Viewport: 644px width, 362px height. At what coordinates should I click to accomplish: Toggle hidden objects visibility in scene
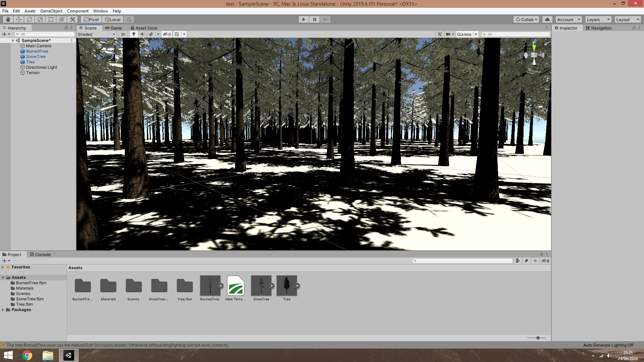[167, 34]
